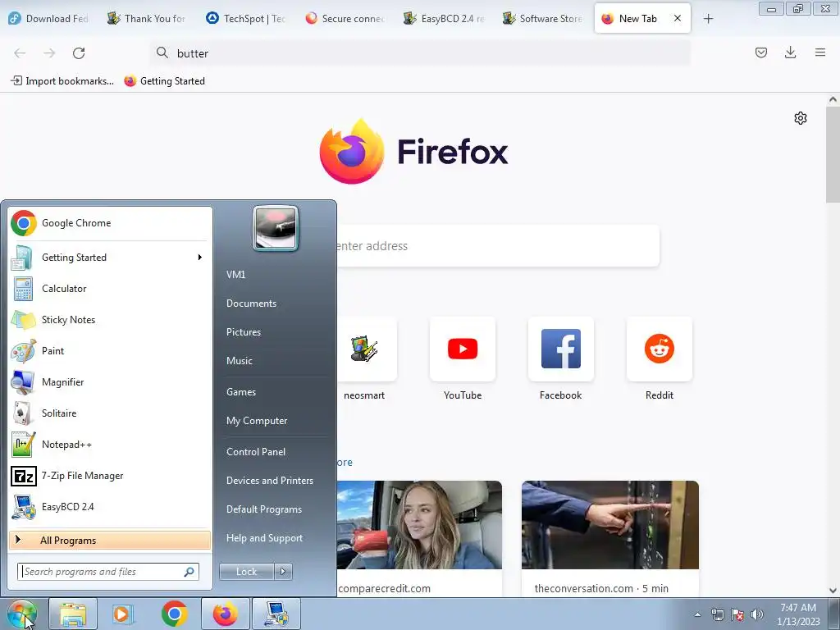Open shutdown options arrow beside Lock
Screen dimensions: 840x630
click(283, 572)
